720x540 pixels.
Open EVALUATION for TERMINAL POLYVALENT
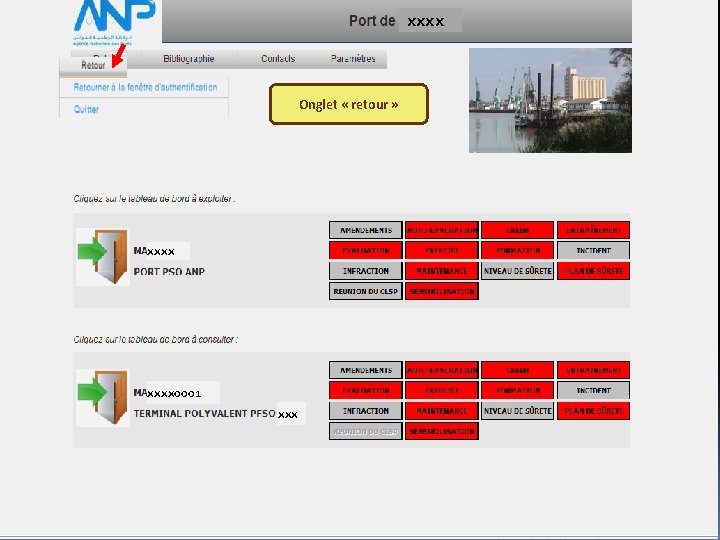tap(366, 391)
